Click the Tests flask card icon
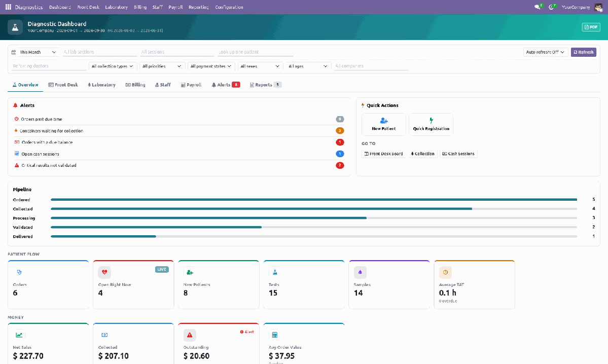The image size is (608, 364). click(x=275, y=272)
